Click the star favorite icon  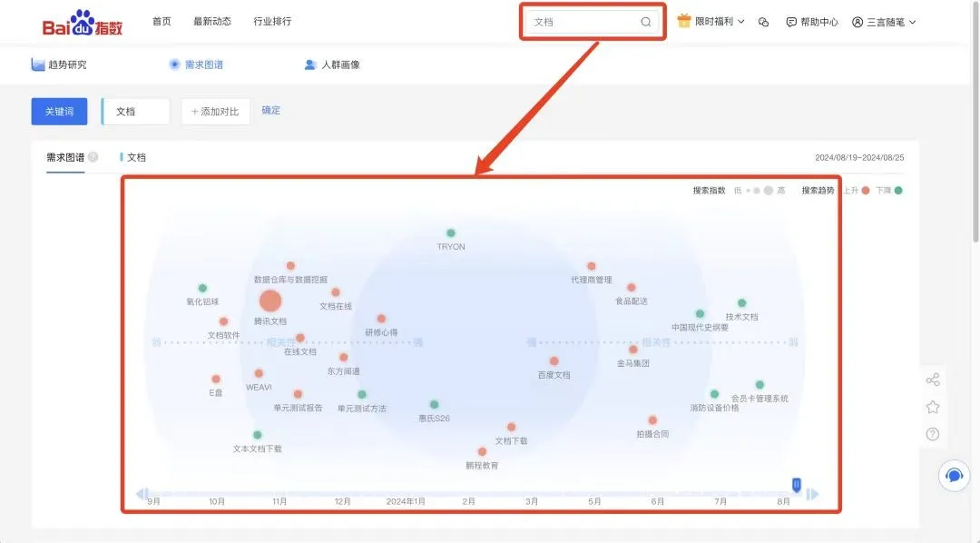point(933,407)
